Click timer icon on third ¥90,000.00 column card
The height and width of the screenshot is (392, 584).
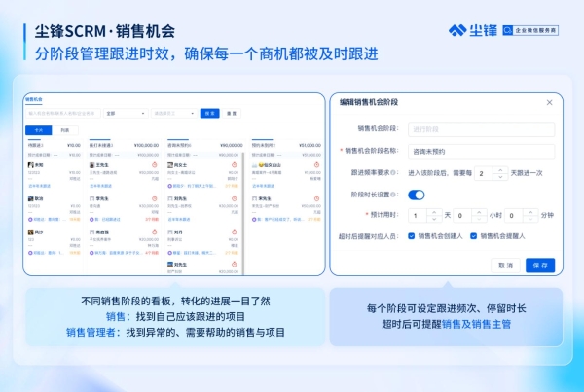coord(235,232)
